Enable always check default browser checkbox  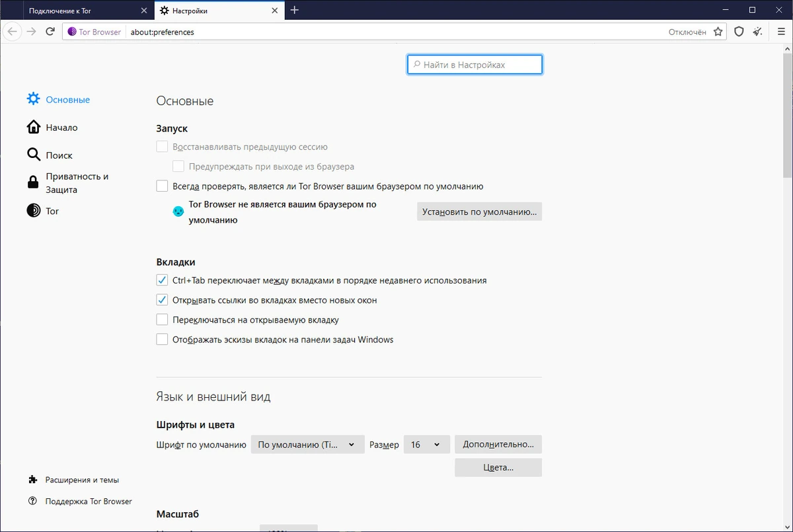coord(162,186)
